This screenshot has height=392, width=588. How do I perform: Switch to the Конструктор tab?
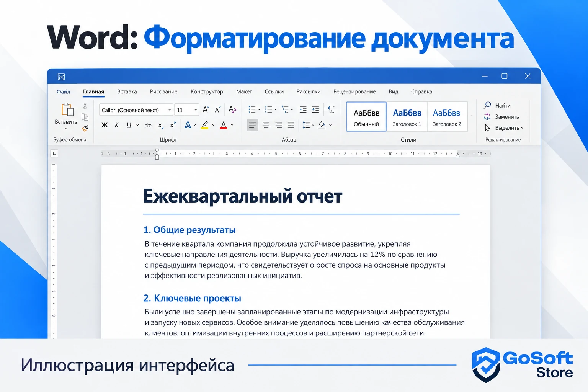coord(207,91)
